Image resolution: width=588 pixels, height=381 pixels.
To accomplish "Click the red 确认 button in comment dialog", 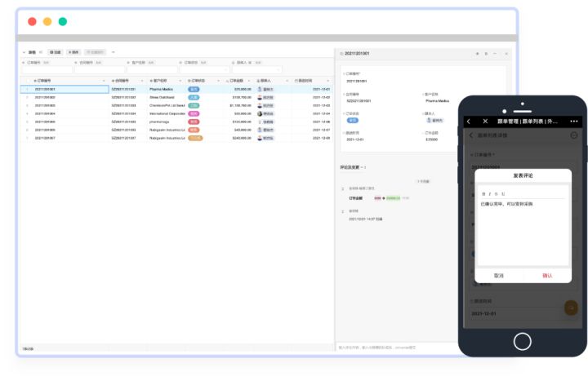I will click(x=547, y=276).
